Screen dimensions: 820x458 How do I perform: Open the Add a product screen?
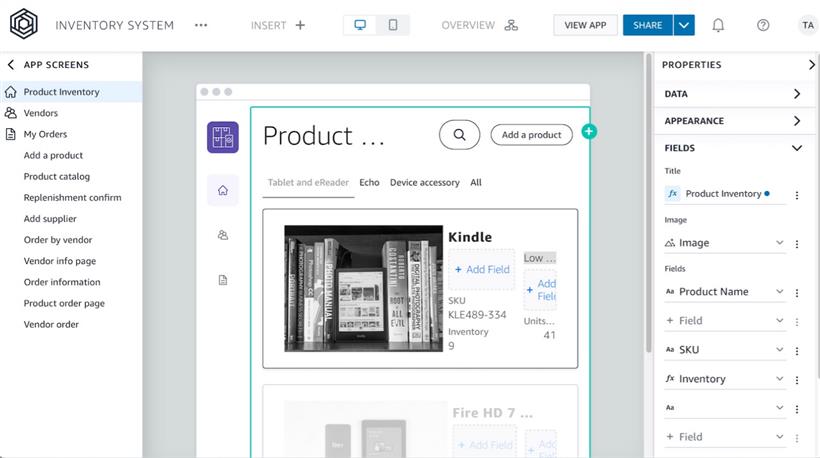tap(53, 155)
